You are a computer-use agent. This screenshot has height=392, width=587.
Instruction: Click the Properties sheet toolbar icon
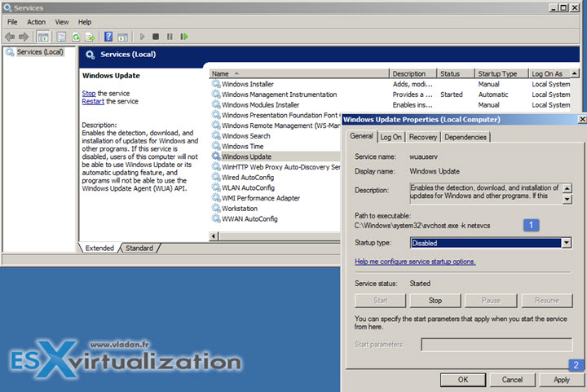[61, 37]
